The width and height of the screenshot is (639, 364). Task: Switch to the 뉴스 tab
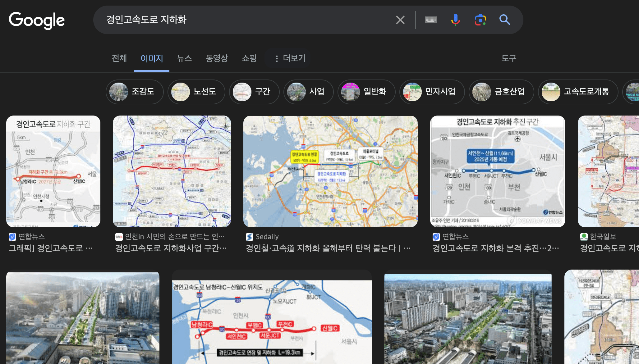(x=184, y=58)
